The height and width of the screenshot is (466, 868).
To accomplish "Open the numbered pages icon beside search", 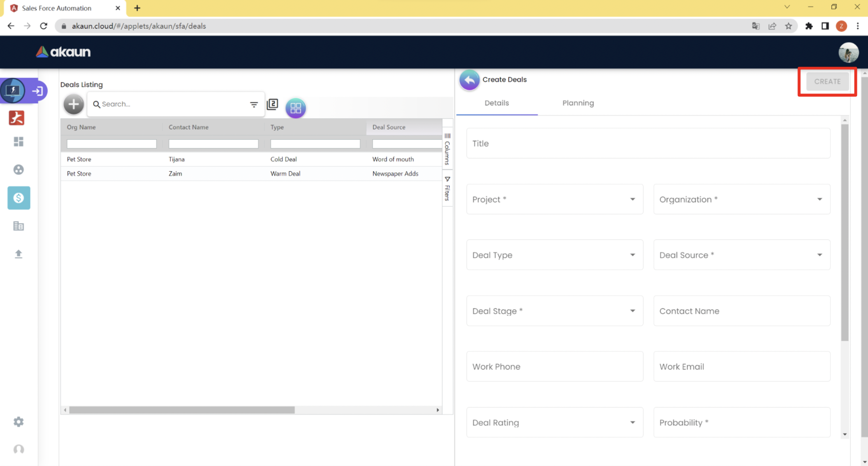I will (272, 104).
